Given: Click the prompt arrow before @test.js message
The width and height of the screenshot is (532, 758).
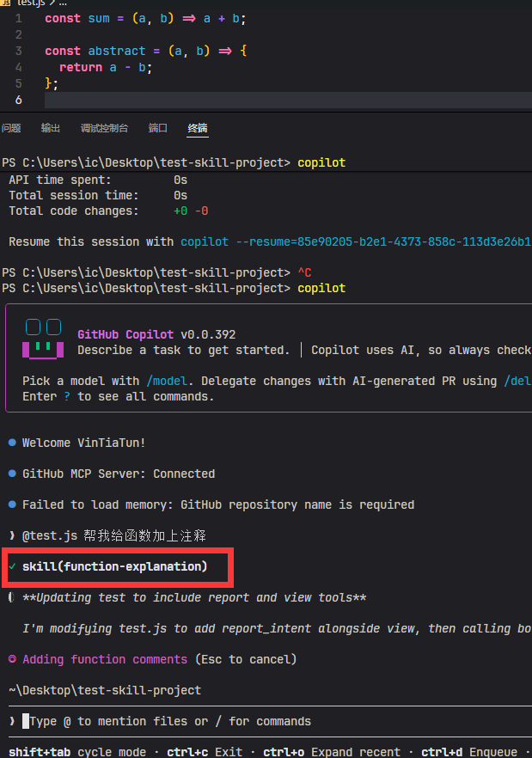Looking at the screenshot, I should (x=12, y=535).
